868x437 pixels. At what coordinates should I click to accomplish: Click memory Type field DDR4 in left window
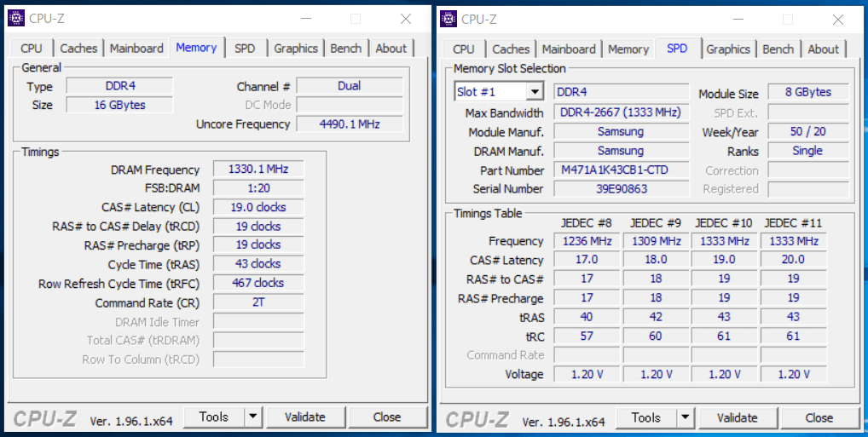(119, 86)
